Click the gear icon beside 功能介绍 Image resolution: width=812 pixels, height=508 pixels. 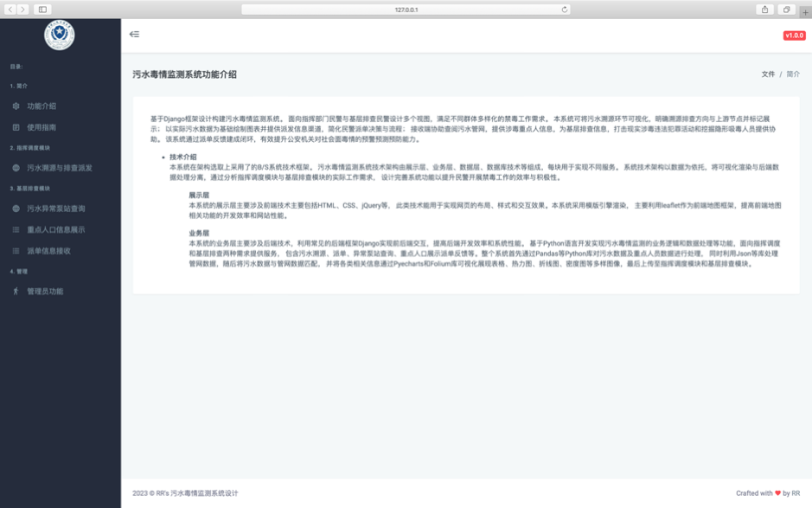click(16, 106)
